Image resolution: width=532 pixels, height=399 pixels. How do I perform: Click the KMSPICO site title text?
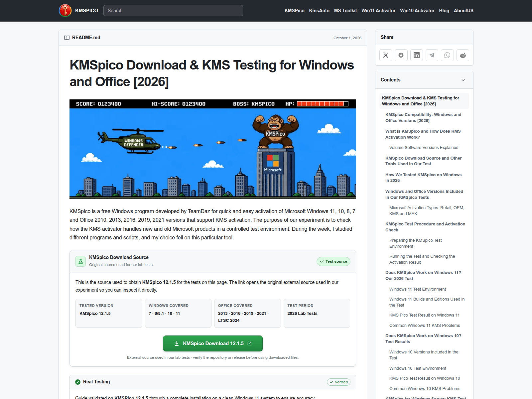coord(86,11)
